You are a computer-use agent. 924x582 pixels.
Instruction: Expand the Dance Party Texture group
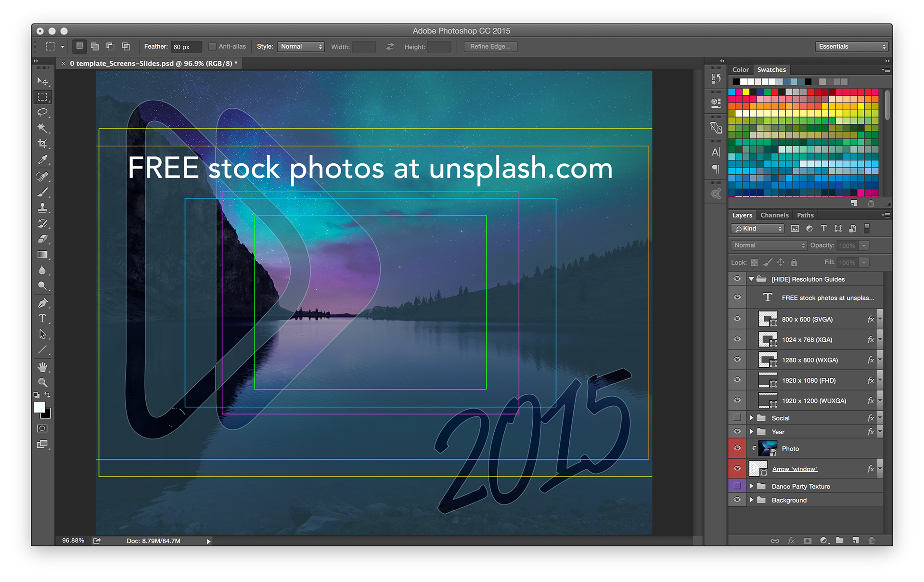click(x=751, y=486)
